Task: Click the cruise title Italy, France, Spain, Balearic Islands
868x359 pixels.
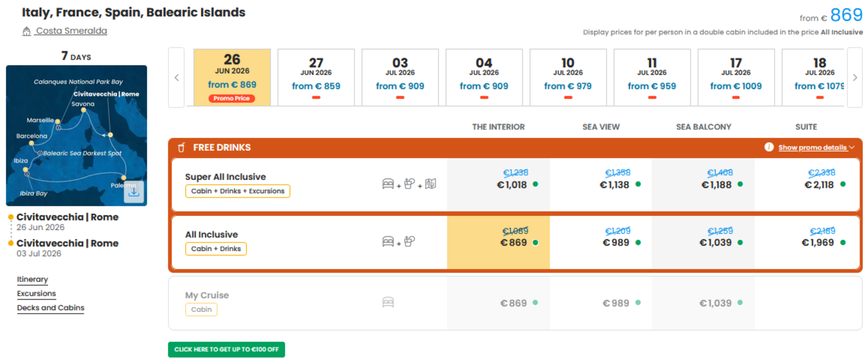Action: click(x=133, y=12)
